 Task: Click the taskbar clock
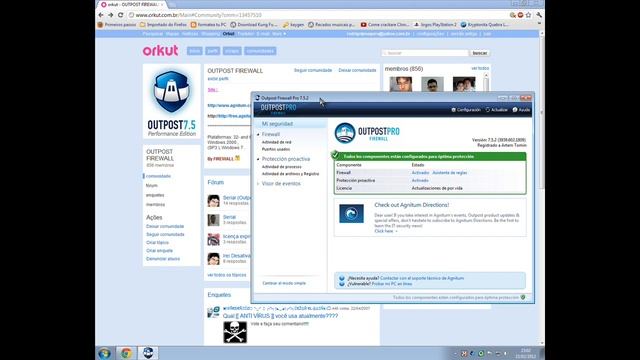coord(526,353)
